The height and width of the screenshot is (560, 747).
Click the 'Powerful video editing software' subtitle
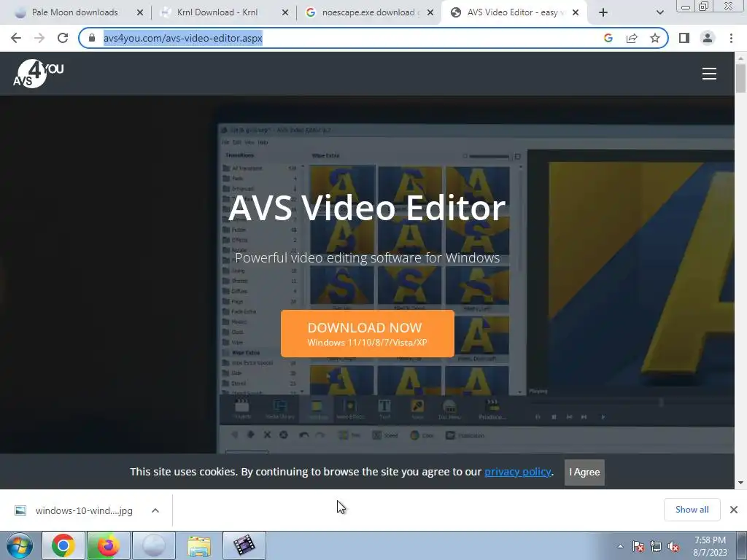(368, 257)
